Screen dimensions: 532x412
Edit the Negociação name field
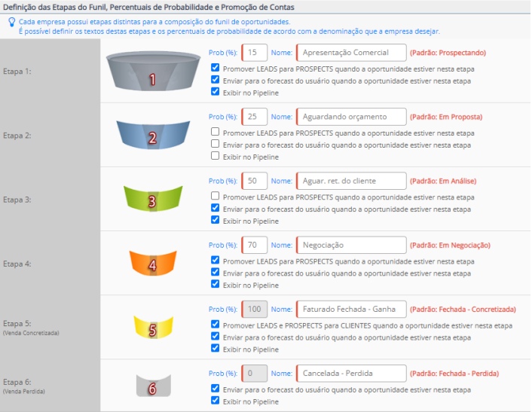coord(351,245)
